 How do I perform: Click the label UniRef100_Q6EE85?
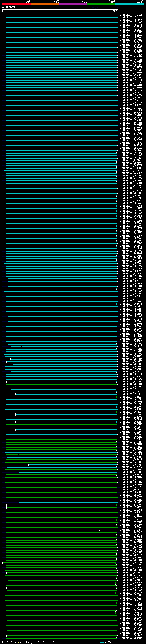(x=131, y=359)
